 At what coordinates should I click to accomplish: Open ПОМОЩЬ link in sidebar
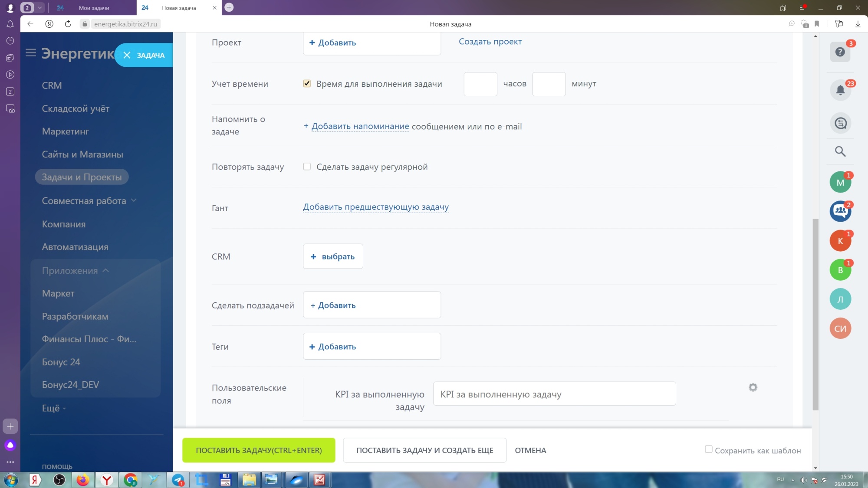click(57, 467)
